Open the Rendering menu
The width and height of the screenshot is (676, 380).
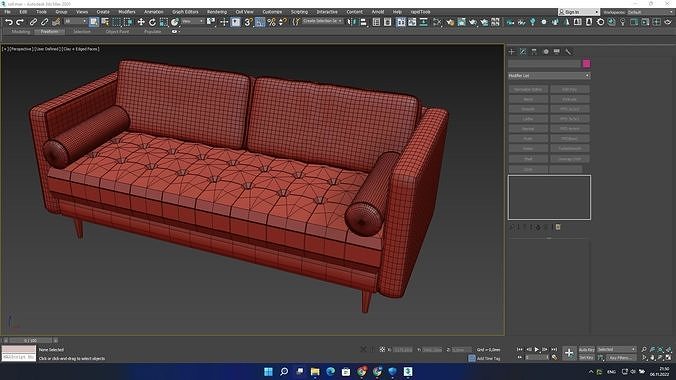[217, 12]
